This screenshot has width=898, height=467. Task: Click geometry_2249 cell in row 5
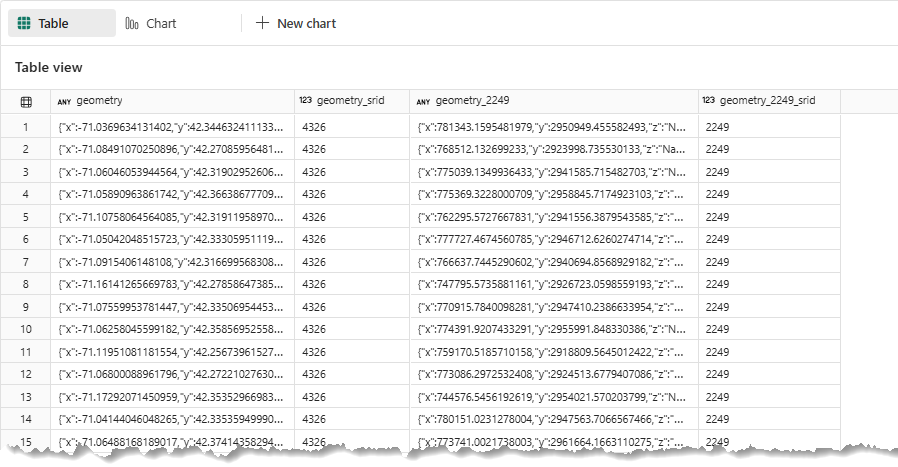point(552,217)
